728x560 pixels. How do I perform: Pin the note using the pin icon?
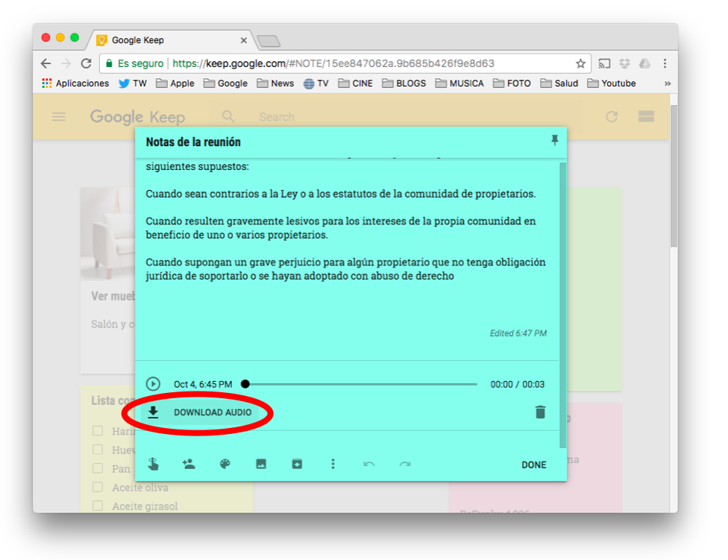pos(554,140)
